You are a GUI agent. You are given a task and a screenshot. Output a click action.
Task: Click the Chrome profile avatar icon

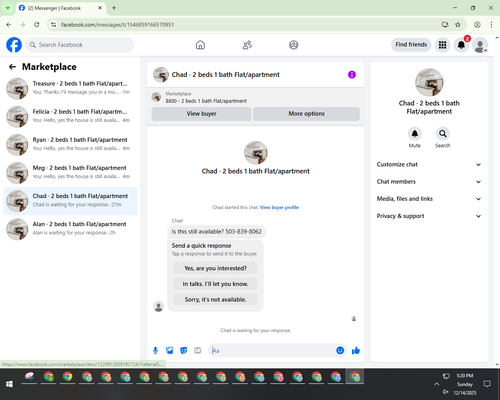(477, 25)
